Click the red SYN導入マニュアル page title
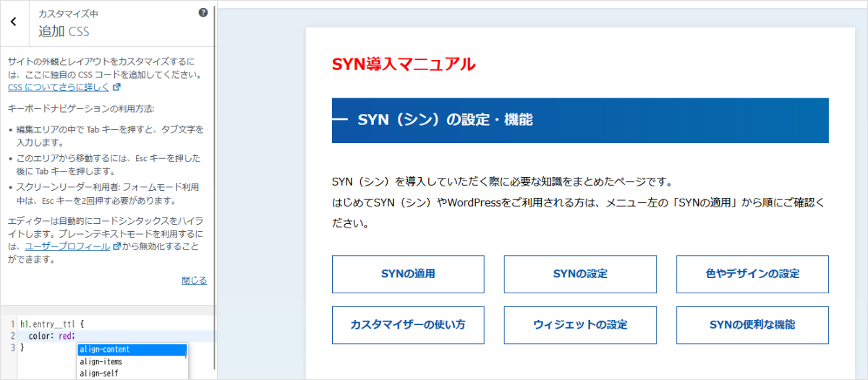 click(404, 64)
